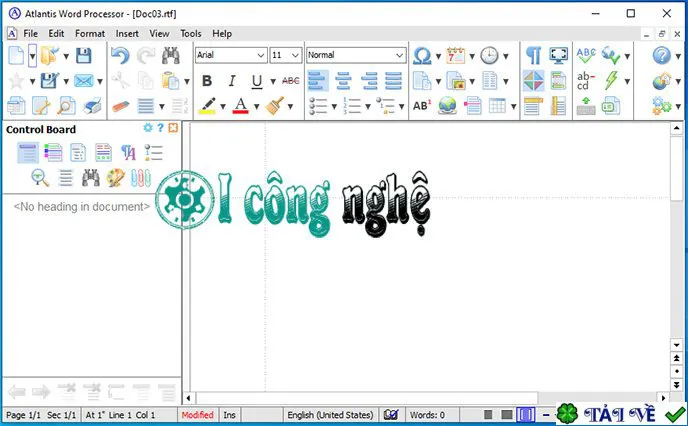Click the Ins insert mode indicator
This screenshot has width=688, height=426.
tap(229, 415)
